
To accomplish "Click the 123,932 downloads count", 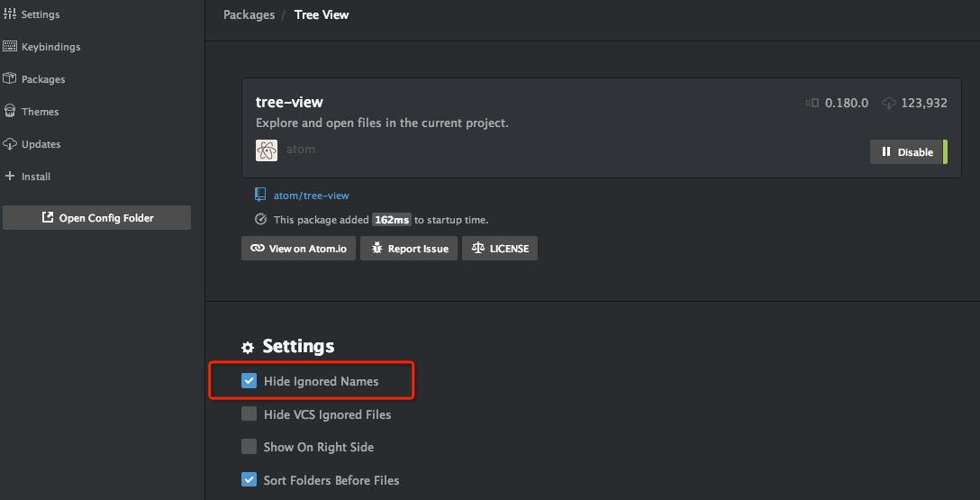I will (x=924, y=103).
